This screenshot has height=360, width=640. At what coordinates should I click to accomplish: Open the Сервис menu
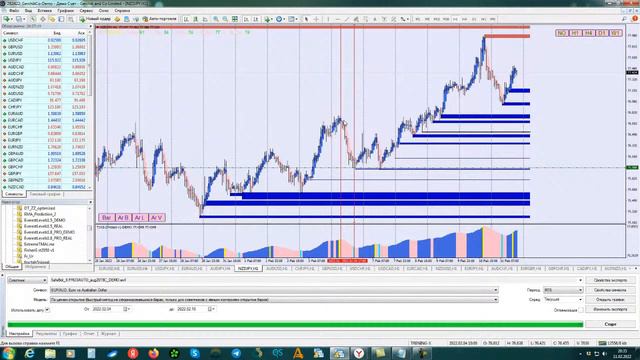click(86, 11)
